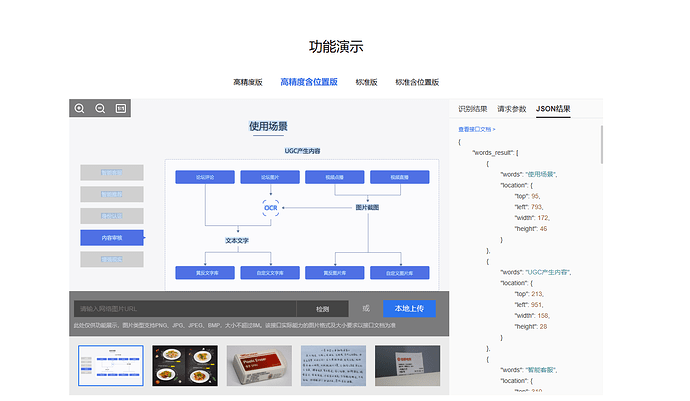The image size is (690, 401).
Task: Select the JSON结果 tab
Action: (553, 108)
